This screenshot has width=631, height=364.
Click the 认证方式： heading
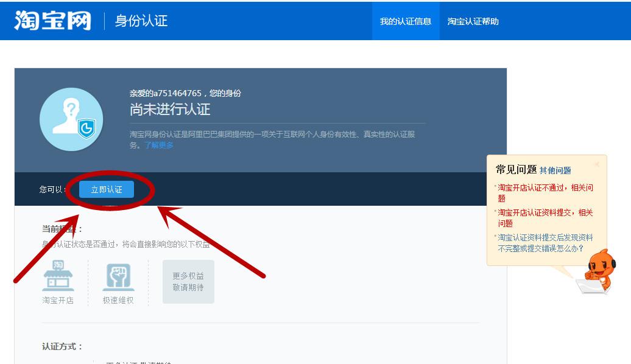pyautogui.click(x=62, y=347)
